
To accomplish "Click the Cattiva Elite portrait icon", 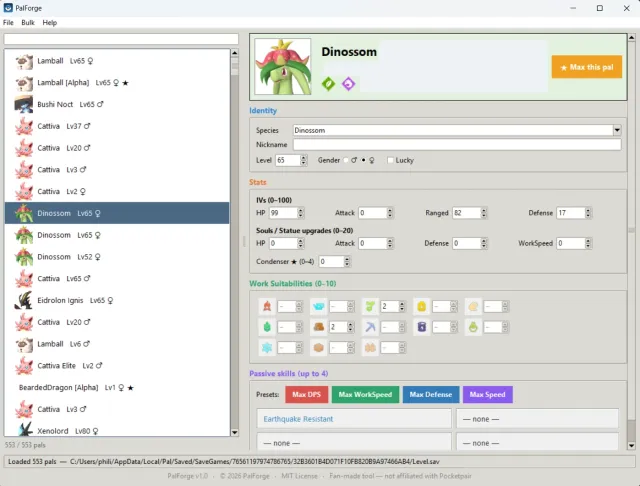I will point(24,366).
